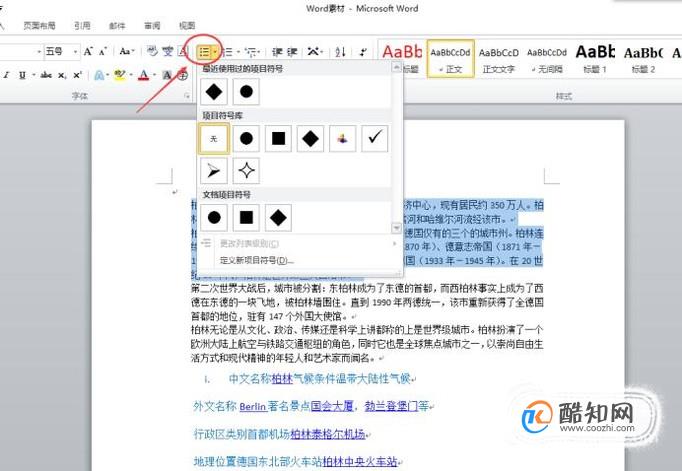Increase paragraph indent
Screen dimensions: 682x471
[x=292, y=52]
